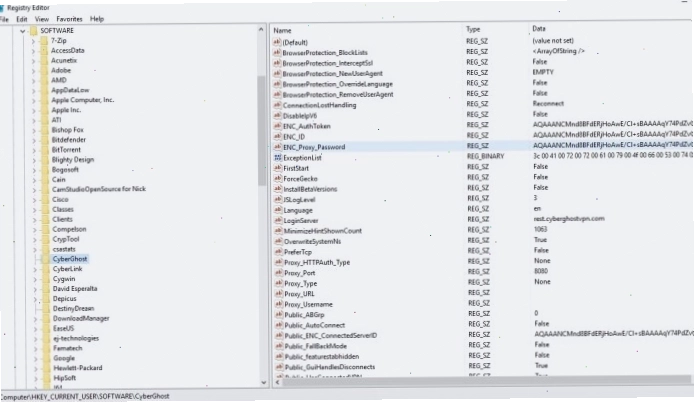
Task: Collapse the SOFTWARE registry key
Action: (23, 31)
